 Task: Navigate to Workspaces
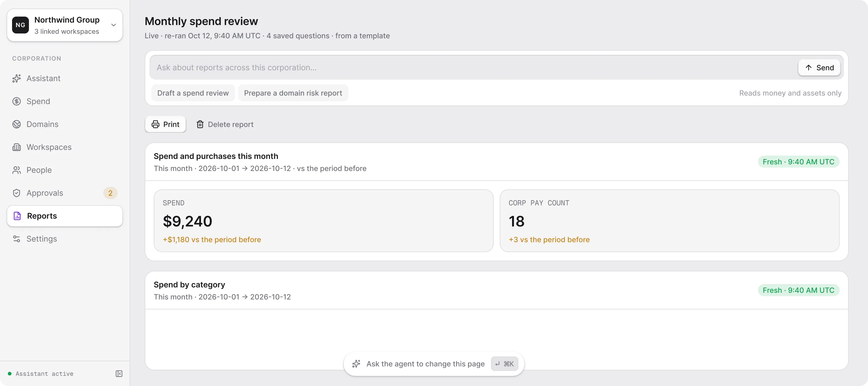(x=65, y=147)
